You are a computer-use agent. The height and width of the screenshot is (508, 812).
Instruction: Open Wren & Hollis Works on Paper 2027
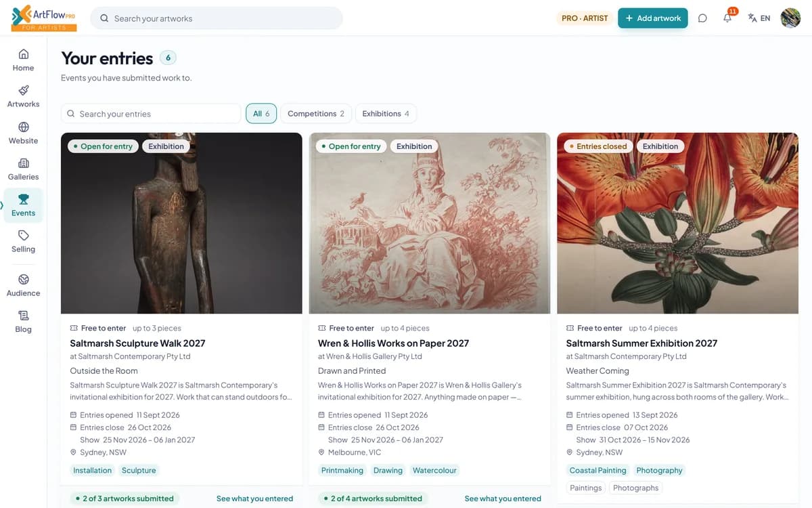[393, 343]
